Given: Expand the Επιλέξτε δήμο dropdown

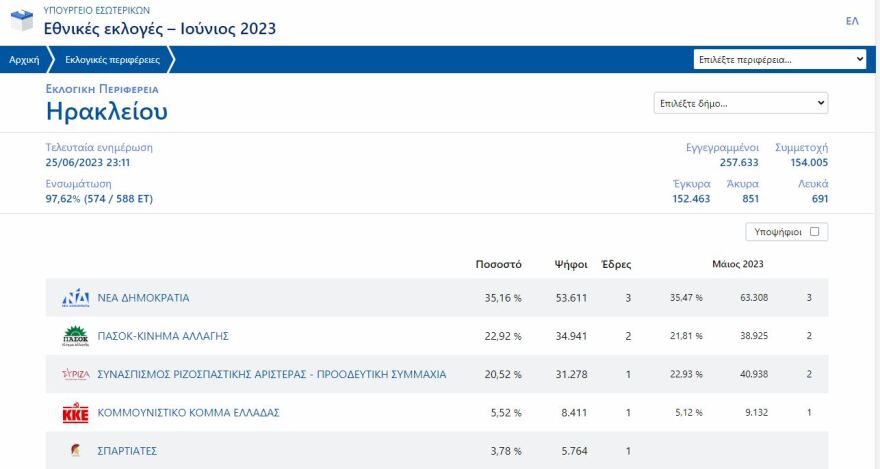Looking at the screenshot, I should pyautogui.click(x=740, y=103).
